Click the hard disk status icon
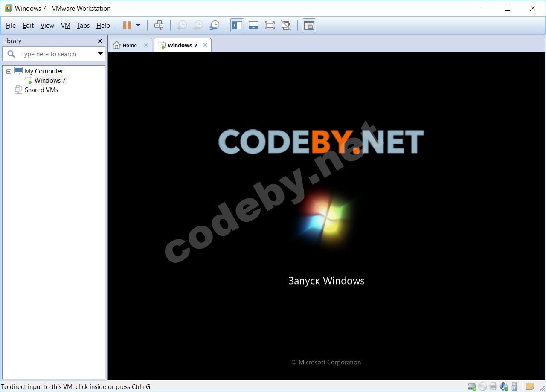The height and width of the screenshot is (392, 546). tap(471, 386)
